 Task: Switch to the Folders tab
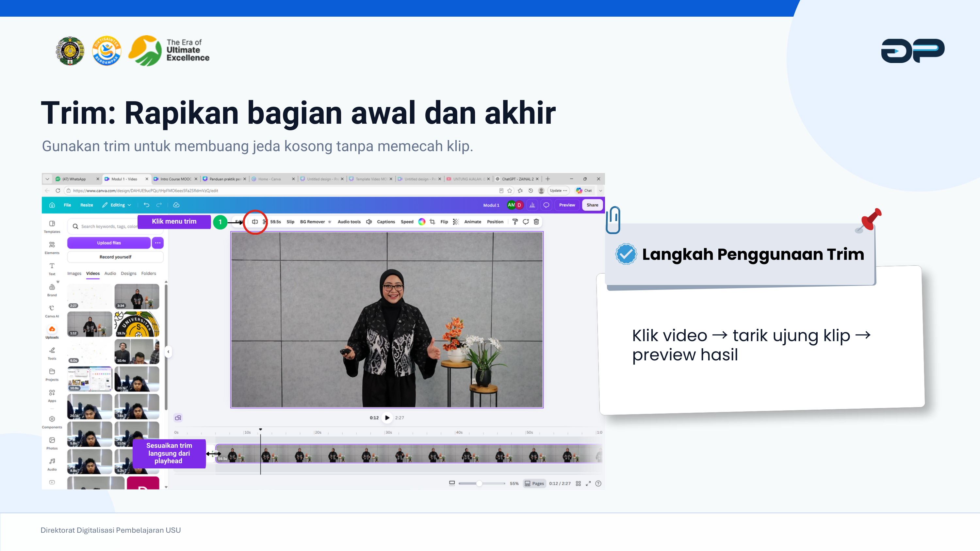[148, 274]
